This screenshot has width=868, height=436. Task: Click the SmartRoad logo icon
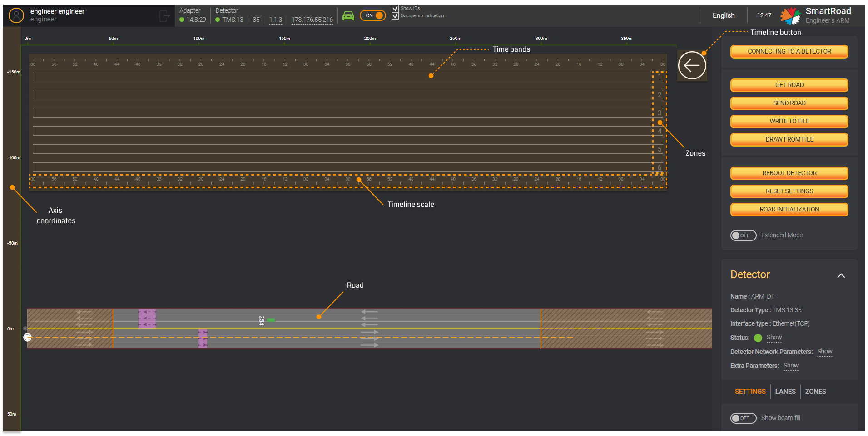click(x=790, y=16)
